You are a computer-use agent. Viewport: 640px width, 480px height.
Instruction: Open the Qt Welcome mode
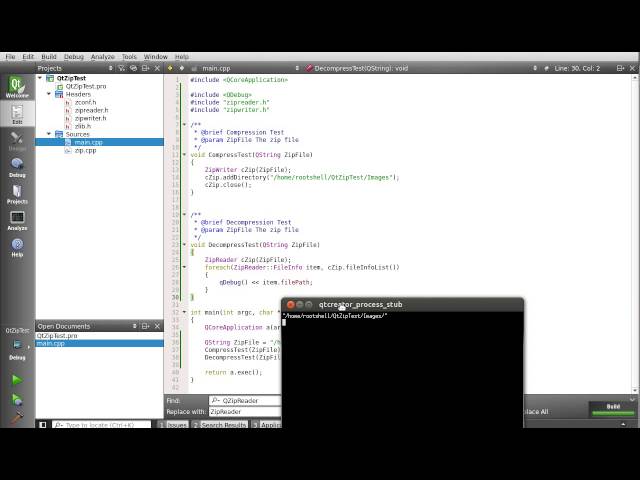click(x=17, y=87)
